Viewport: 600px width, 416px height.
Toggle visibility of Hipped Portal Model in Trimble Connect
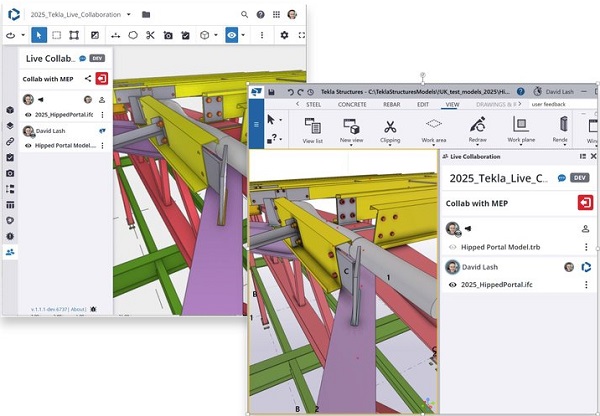point(28,146)
